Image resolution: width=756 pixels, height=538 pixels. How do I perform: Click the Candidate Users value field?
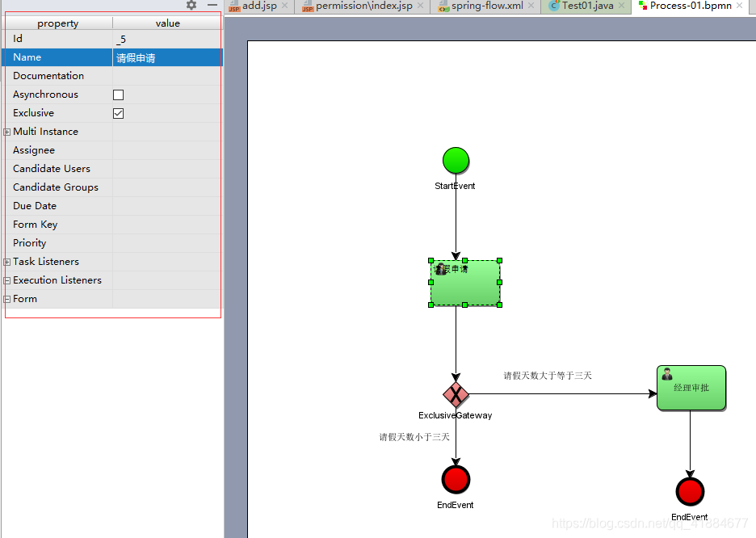coord(167,169)
